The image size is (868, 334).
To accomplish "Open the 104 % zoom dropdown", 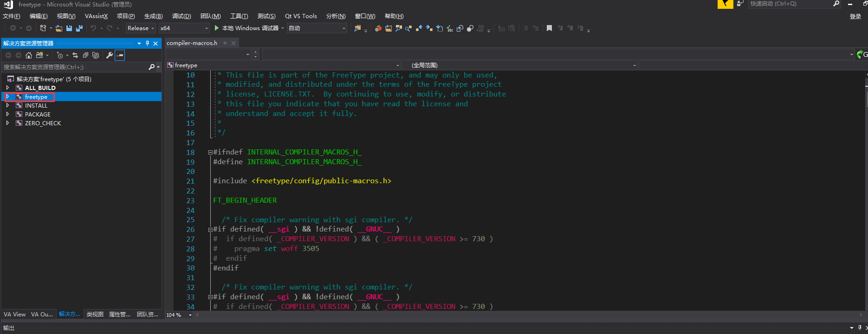I will coord(180,315).
